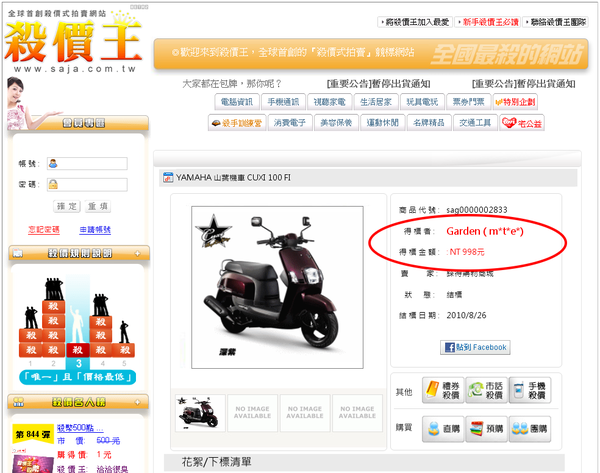Open the 名牌精品 category tab

(429, 123)
